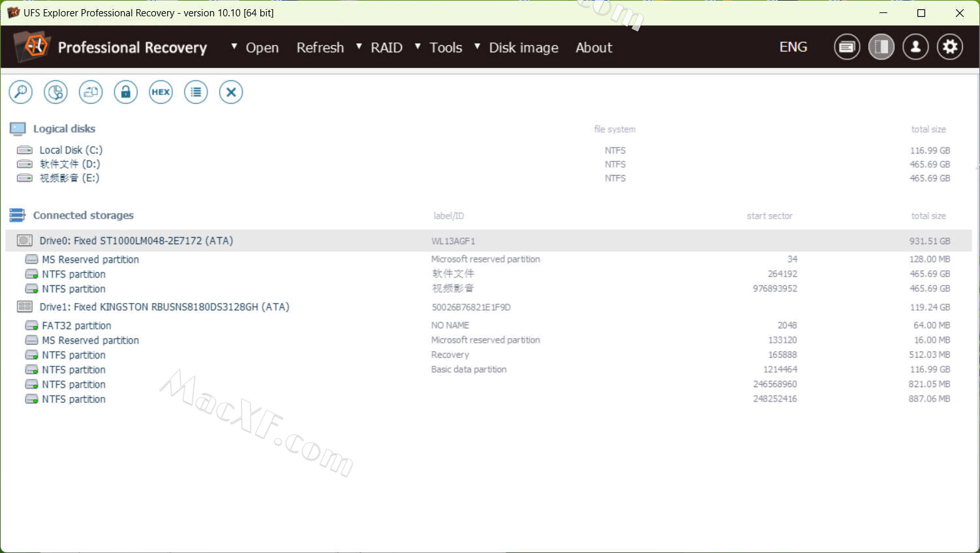
Task: Open the settings gear icon
Action: point(950,47)
